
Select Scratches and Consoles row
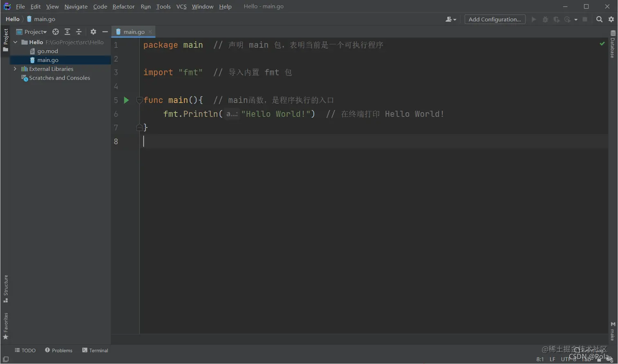point(60,78)
